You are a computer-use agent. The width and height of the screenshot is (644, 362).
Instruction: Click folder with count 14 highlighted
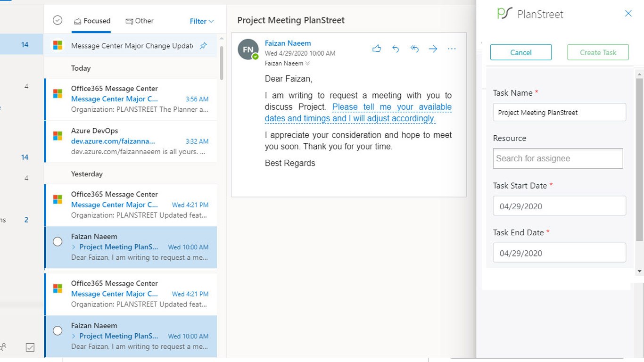click(22, 45)
